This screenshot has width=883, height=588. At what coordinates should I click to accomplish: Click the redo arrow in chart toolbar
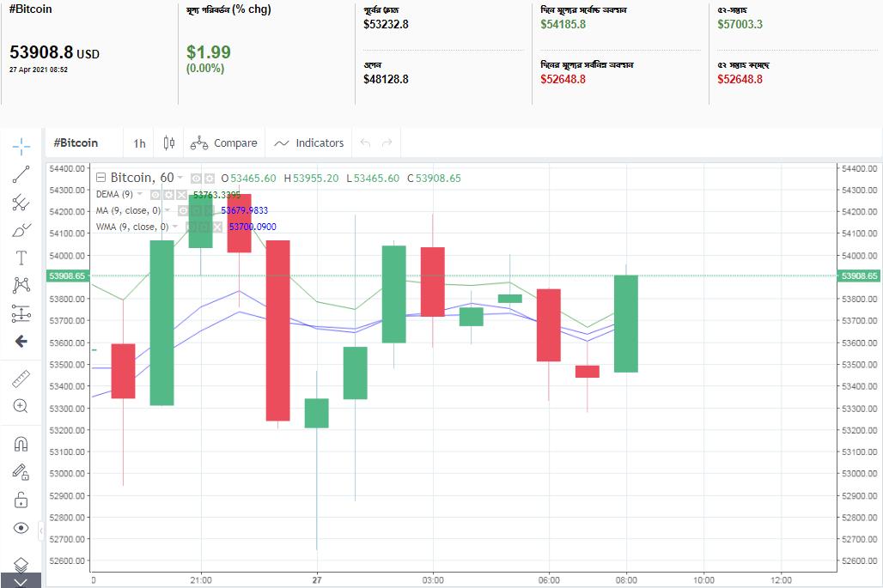[387, 142]
